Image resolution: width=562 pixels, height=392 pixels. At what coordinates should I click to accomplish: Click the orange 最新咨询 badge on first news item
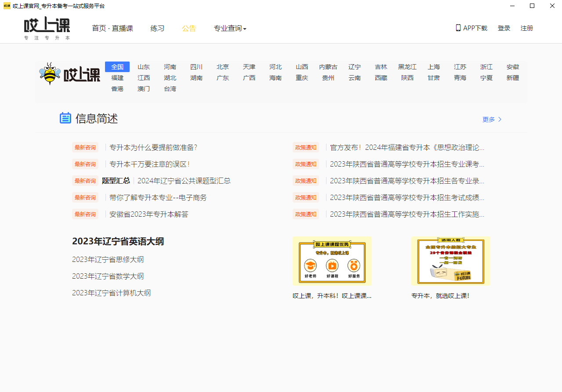point(85,147)
